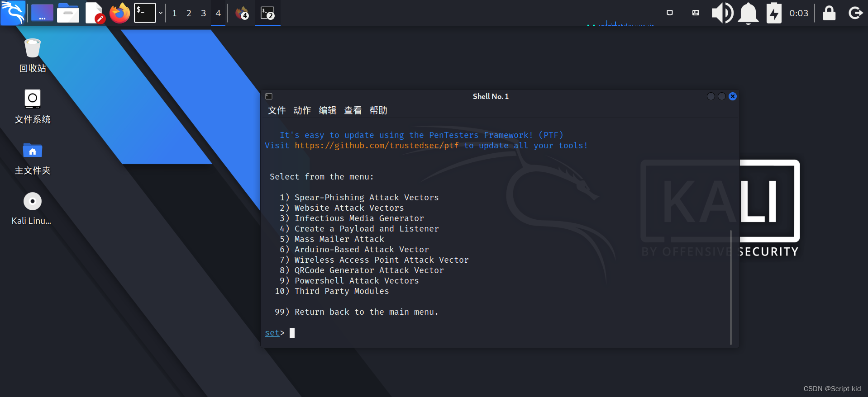This screenshot has height=397, width=868.
Task: Click the Shell No. 1 title bar
Action: tap(491, 96)
